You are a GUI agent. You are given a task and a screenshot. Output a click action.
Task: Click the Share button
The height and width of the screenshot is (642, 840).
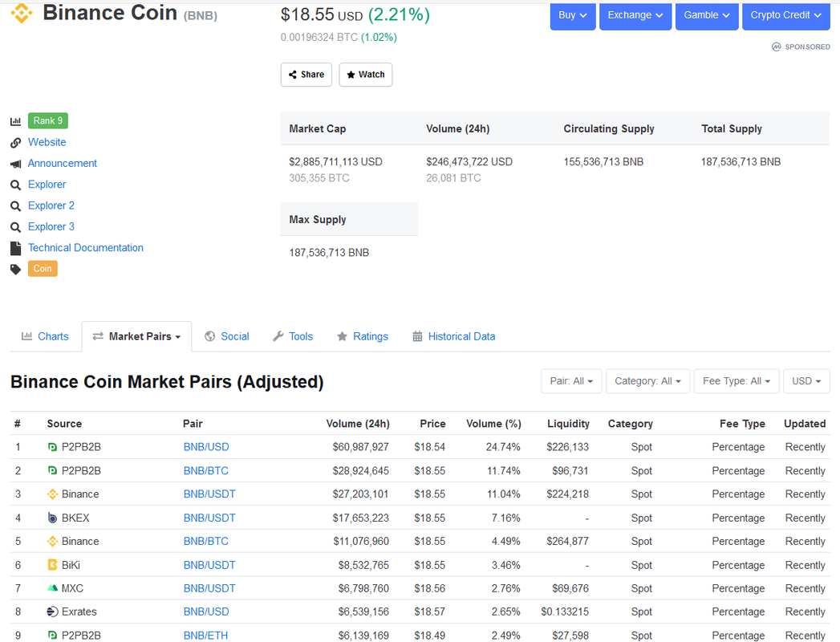[306, 75]
